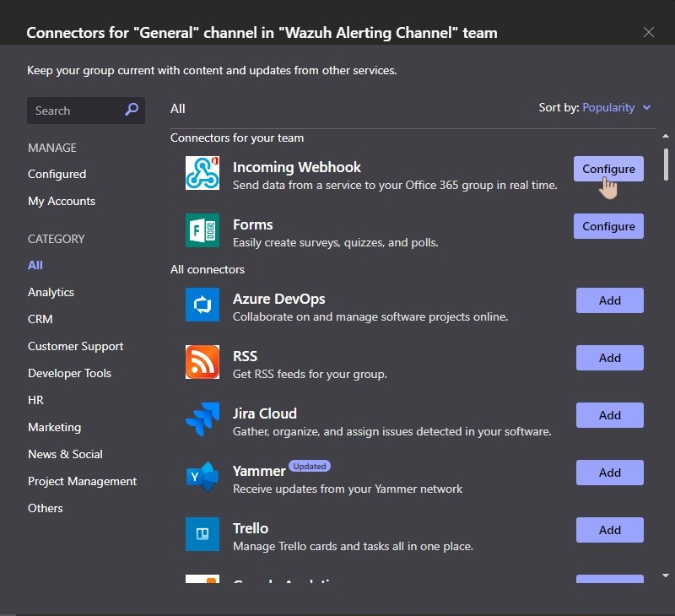Click 'Easily create surveys, quizzes, and polls'
This screenshot has width=675, height=616.
point(335,242)
